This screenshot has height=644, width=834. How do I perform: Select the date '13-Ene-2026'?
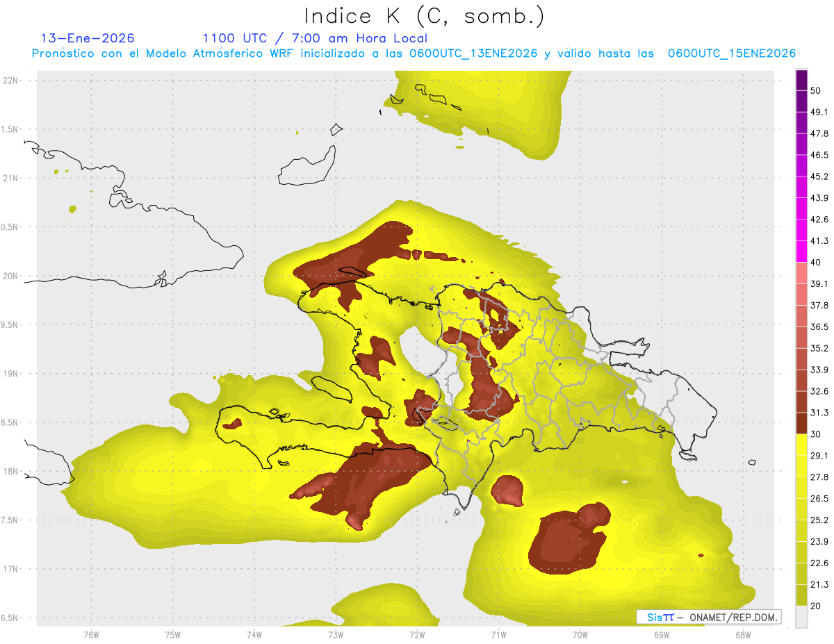88,38
